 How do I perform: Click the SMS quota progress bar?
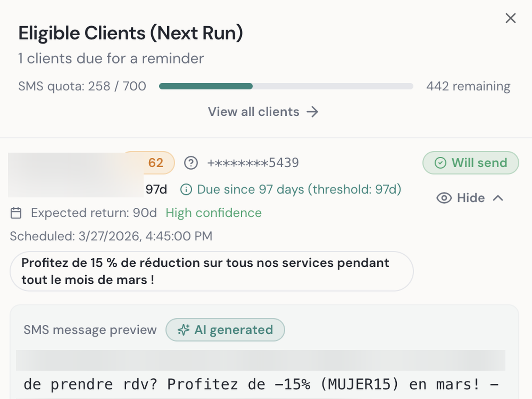pos(286,86)
